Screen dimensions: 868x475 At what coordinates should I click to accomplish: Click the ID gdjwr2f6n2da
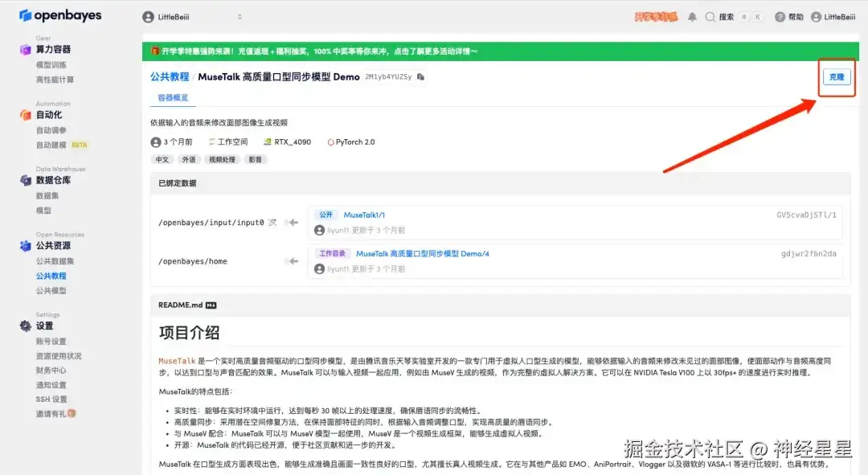click(x=809, y=253)
